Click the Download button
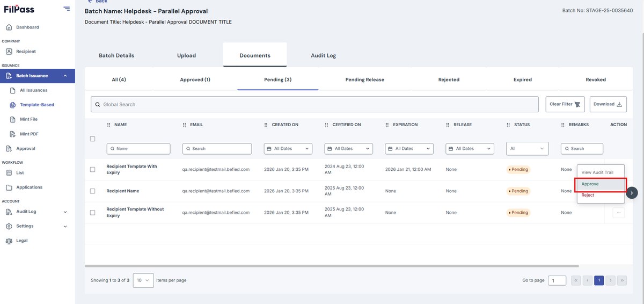The image size is (644, 304). coord(608,104)
